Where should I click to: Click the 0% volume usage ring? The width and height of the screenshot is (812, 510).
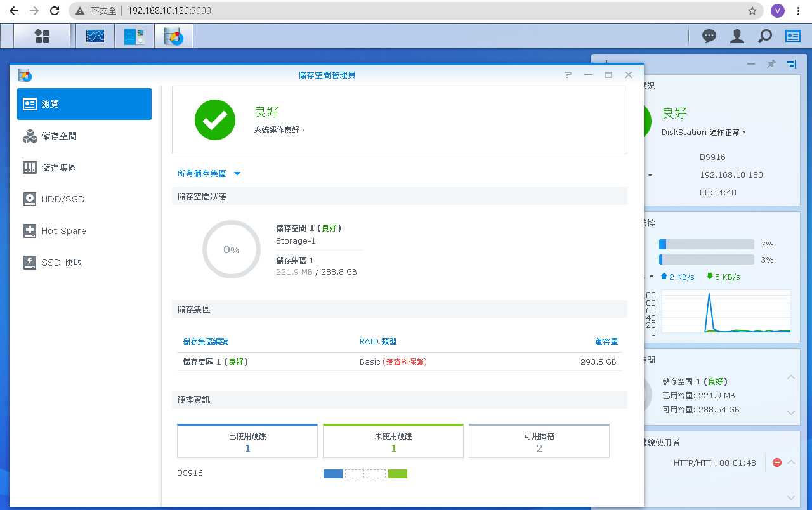click(232, 249)
